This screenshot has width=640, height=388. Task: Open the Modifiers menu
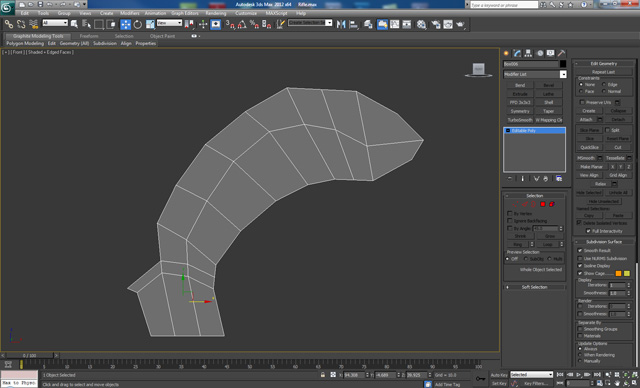click(x=130, y=13)
